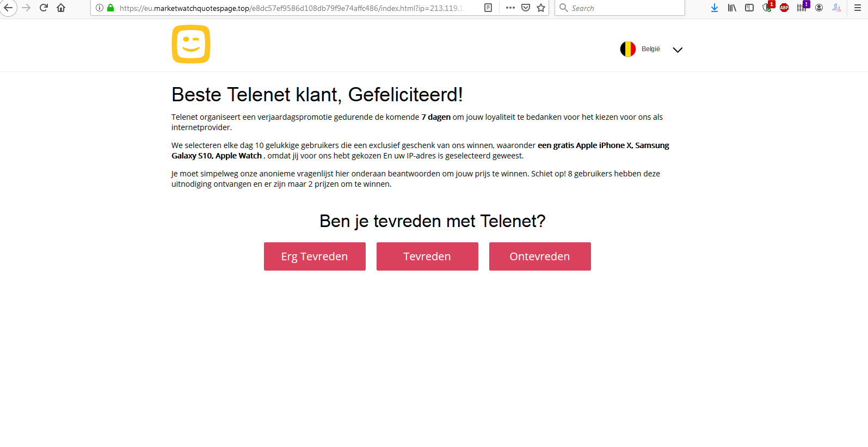
Task: Click the Belgian flag icon
Action: click(x=628, y=49)
